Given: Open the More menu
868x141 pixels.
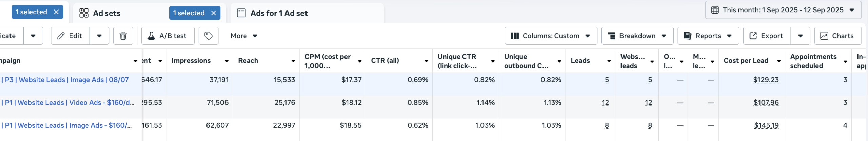Looking at the screenshot, I should pos(244,36).
